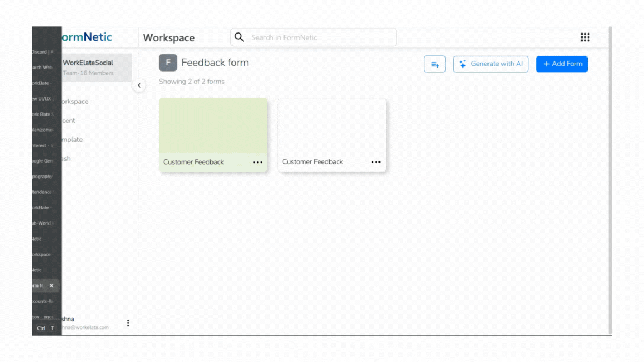The image size is (644, 362).
Task: Type in Search in FormNetic field
Action: click(321, 37)
